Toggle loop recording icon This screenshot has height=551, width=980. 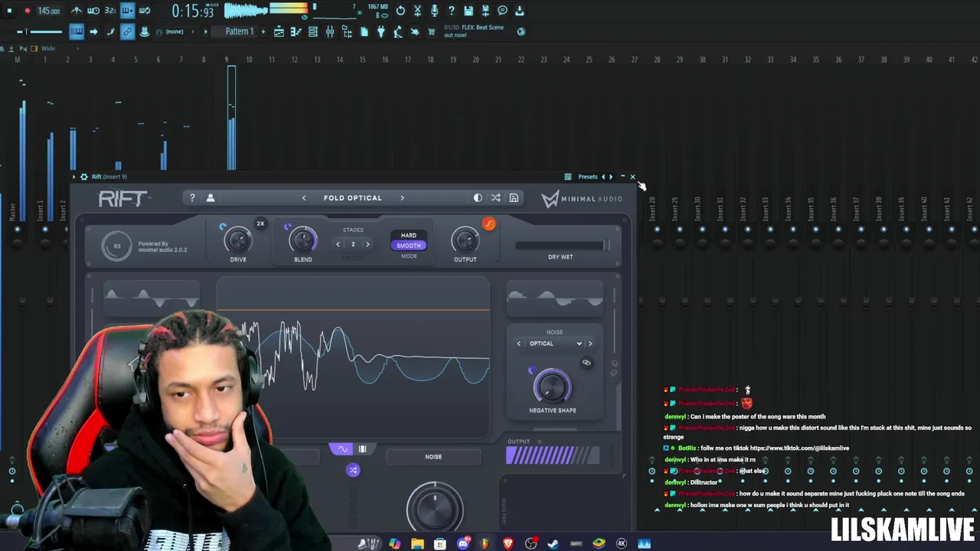click(x=144, y=11)
